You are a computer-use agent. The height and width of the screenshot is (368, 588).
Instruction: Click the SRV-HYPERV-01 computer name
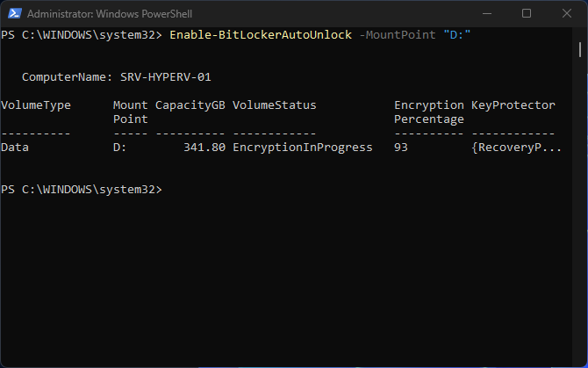pos(165,77)
